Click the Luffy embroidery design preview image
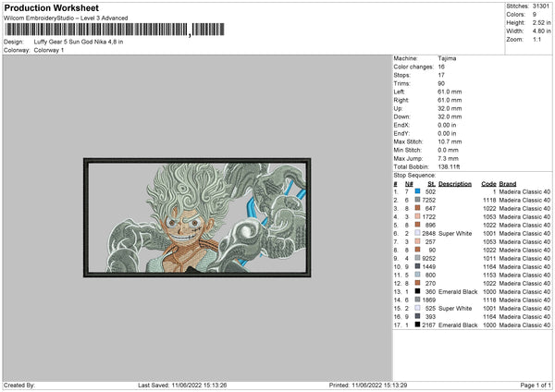 coord(197,217)
